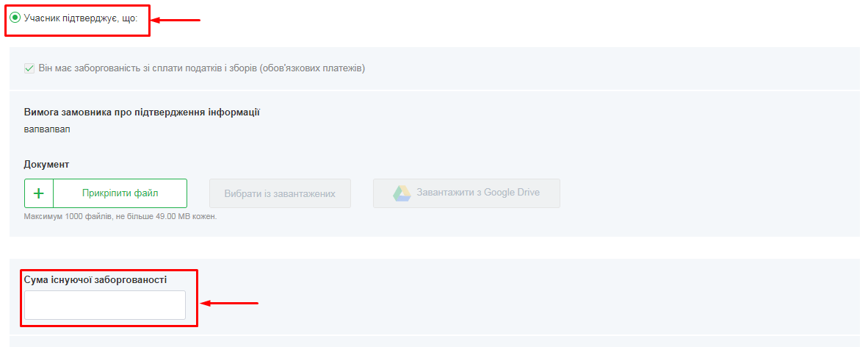The height and width of the screenshot is (347, 868).
Task: Click the 'Учасник підтверджує, що:' label text
Action: pos(81,18)
